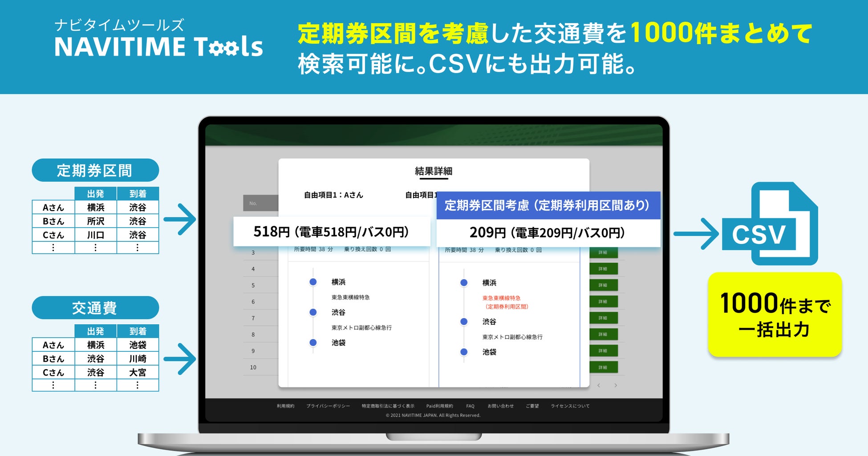Open the 利用規約 footer link
Image resolution: width=868 pixels, height=456 pixels.
285,406
